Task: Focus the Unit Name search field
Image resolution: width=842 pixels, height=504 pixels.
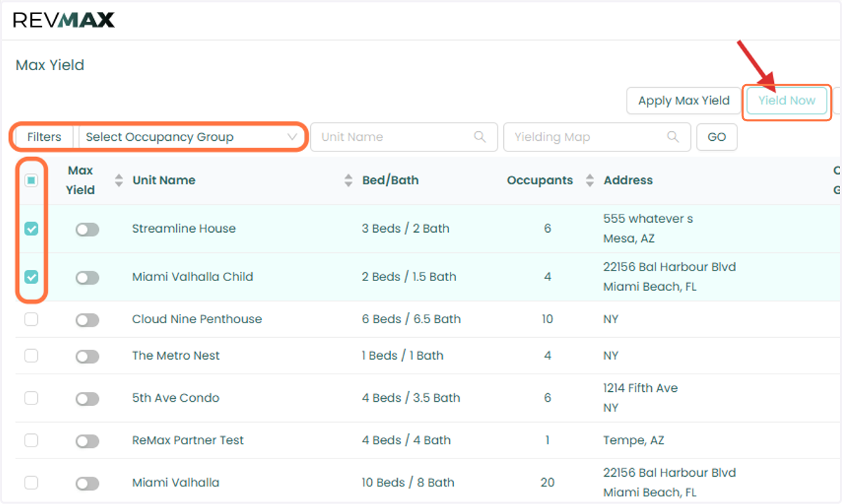Action: [403, 137]
